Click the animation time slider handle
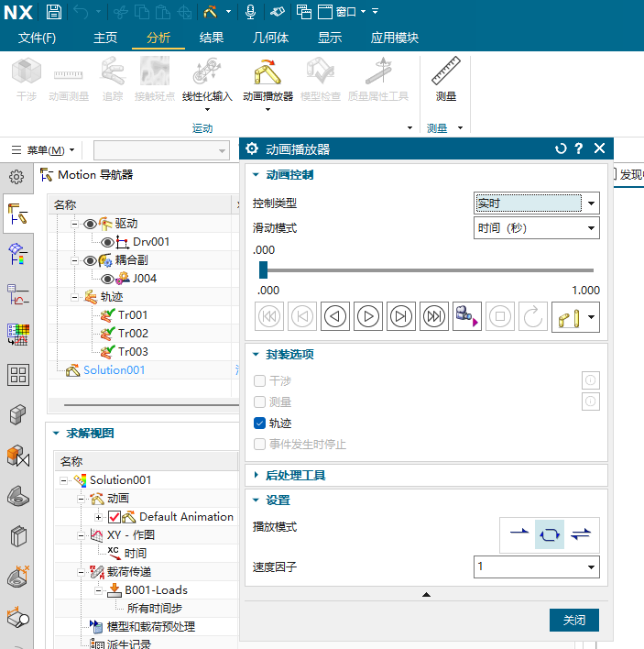 tap(264, 269)
